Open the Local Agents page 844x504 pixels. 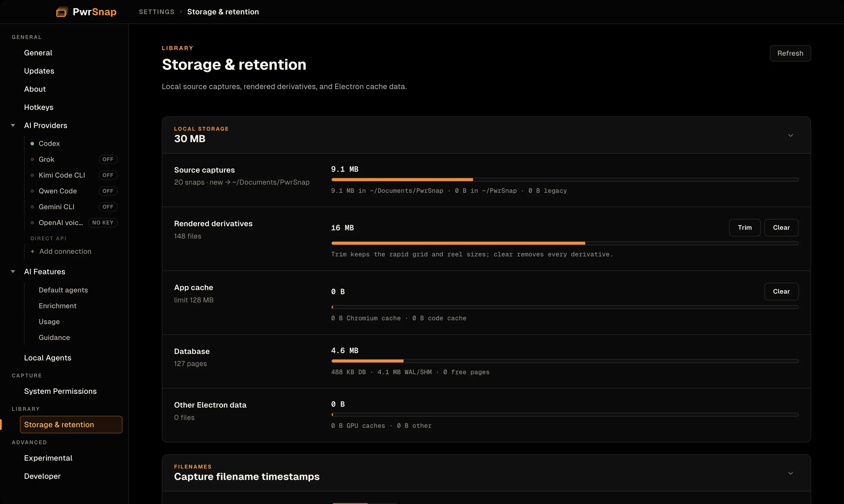(x=47, y=358)
